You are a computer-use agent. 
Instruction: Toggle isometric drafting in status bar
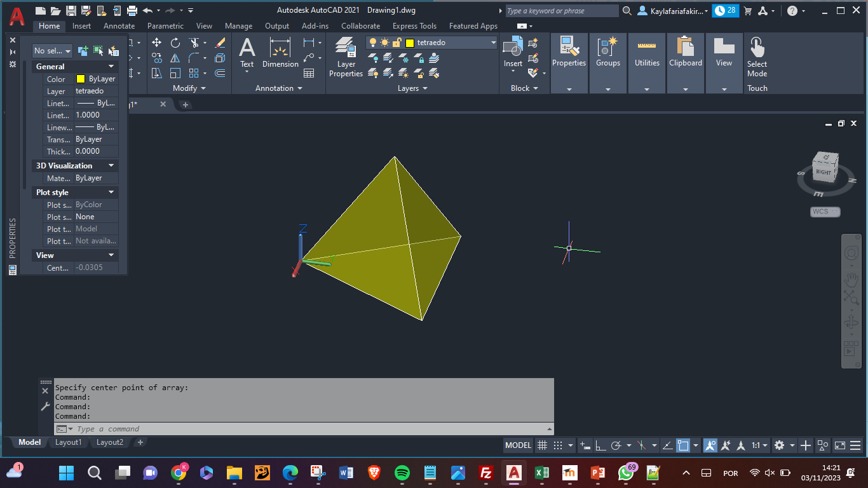(x=642, y=445)
